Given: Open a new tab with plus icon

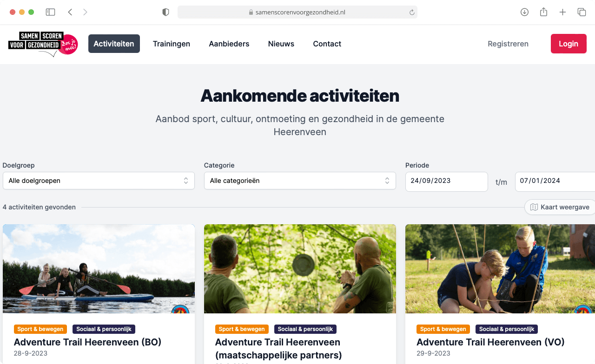Looking at the screenshot, I should coord(562,12).
